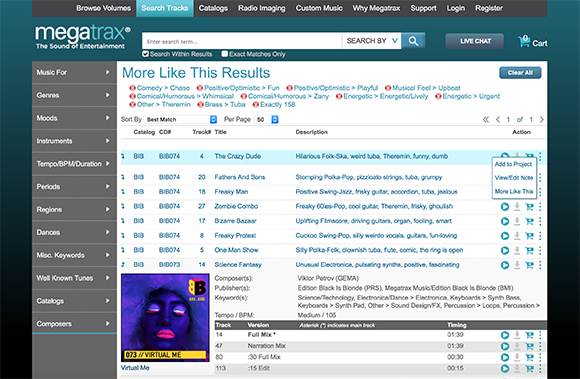Open the Search By dropdown
The width and height of the screenshot is (580, 379).
click(372, 41)
